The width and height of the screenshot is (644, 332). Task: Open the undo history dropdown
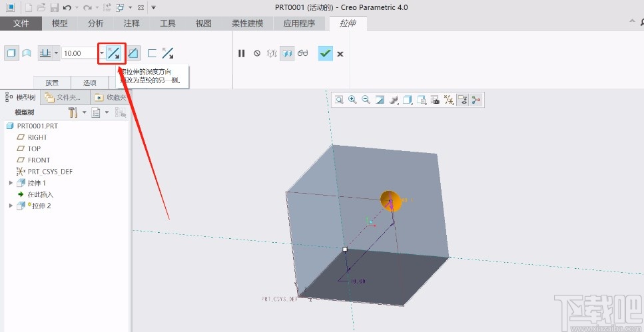point(77,8)
